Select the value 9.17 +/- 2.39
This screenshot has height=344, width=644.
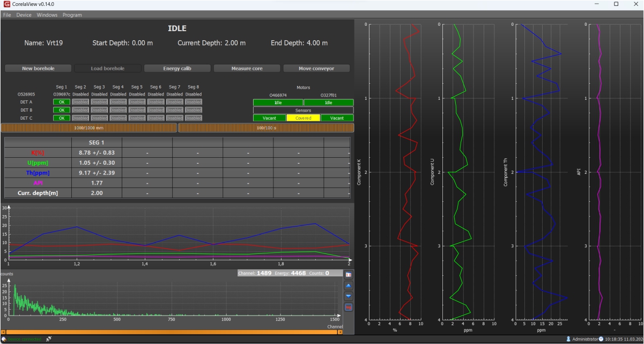point(97,173)
